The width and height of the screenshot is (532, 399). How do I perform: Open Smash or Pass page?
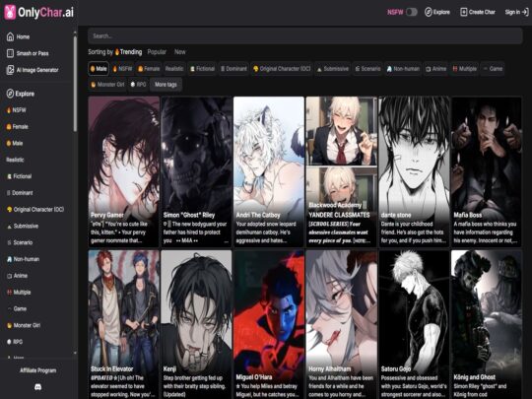click(28, 53)
